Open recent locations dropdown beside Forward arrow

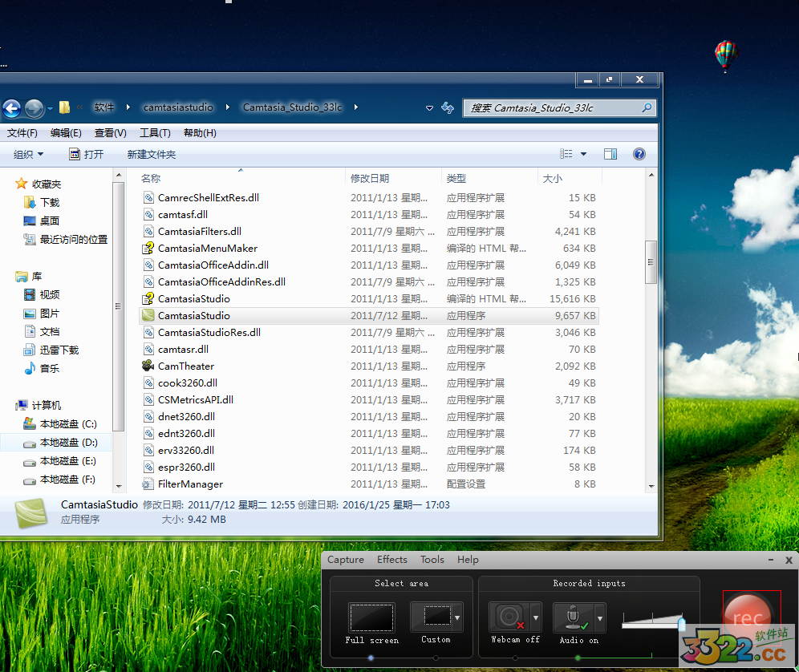[x=50, y=108]
